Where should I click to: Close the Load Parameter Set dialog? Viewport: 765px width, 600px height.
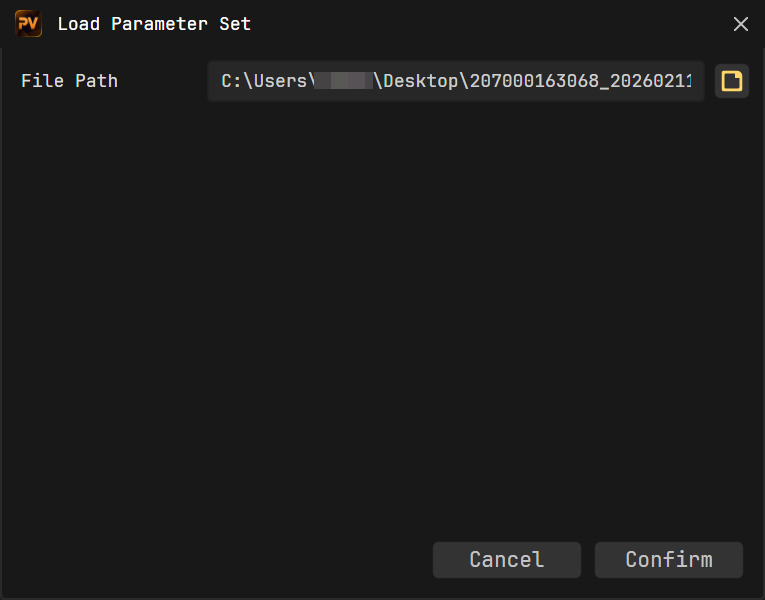(x=741, y=24)
